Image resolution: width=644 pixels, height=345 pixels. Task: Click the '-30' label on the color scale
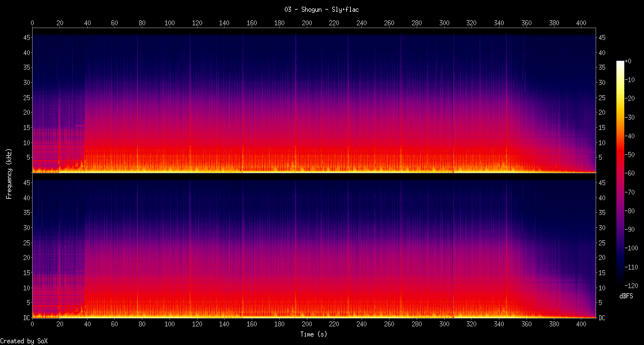coord(630,117)
